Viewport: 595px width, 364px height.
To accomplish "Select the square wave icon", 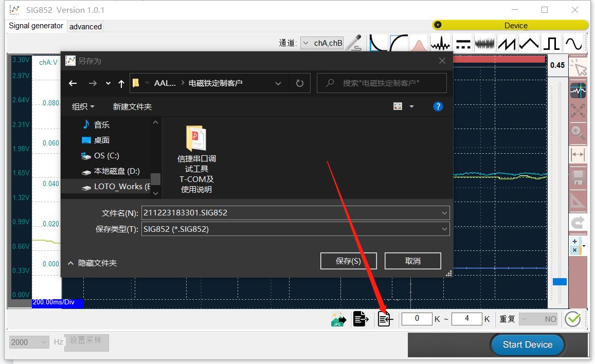I will coord(551,44).
